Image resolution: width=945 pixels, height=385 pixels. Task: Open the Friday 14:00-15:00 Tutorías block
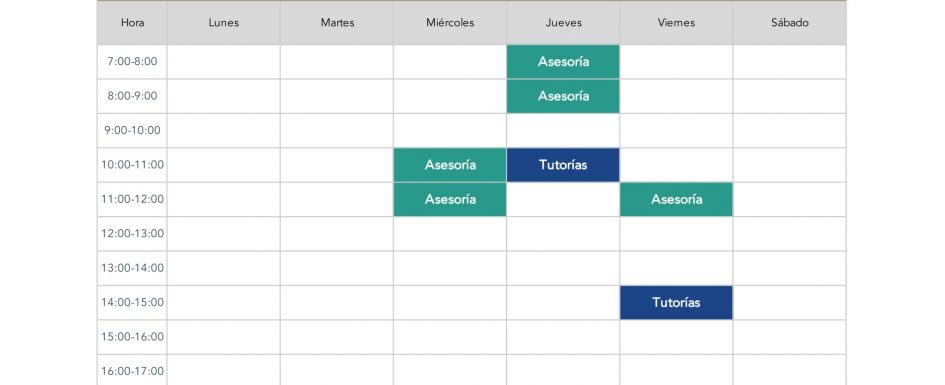[x=676, y=302]
